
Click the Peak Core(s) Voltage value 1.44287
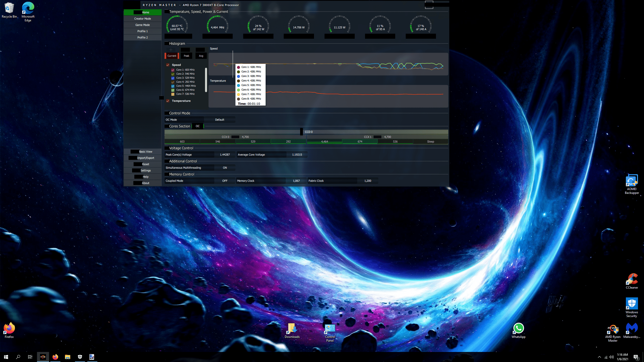coord(225,155)
